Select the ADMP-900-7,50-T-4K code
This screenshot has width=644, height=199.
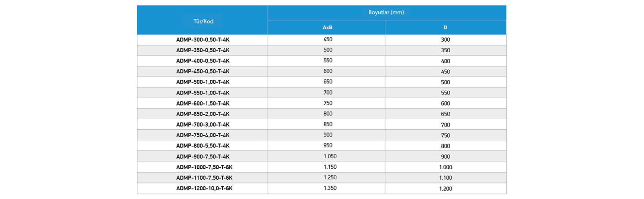tap(203, 156)
